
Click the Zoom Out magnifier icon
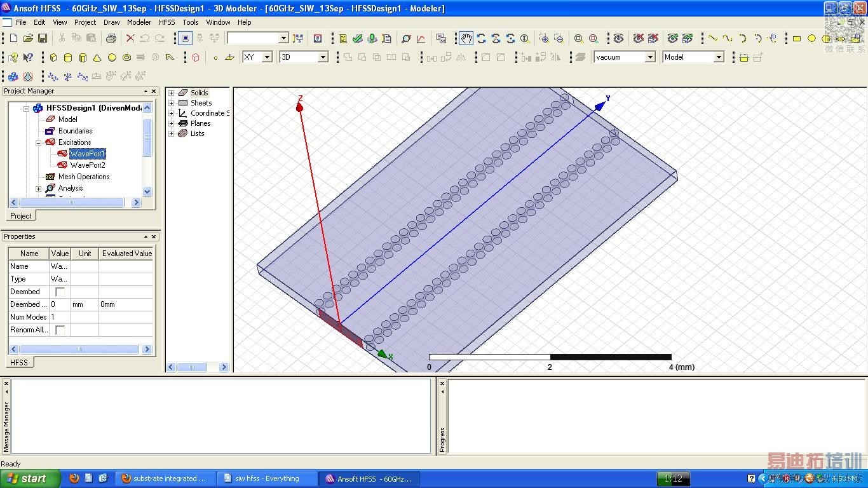pyautogui.click(x=559, y=38)
